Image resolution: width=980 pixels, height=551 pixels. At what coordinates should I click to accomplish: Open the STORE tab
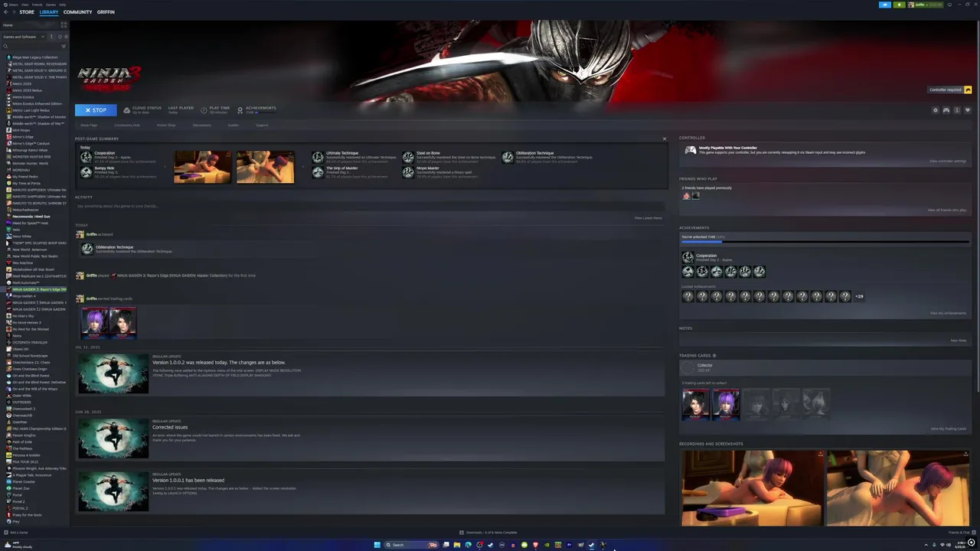[x=27, y=12]
